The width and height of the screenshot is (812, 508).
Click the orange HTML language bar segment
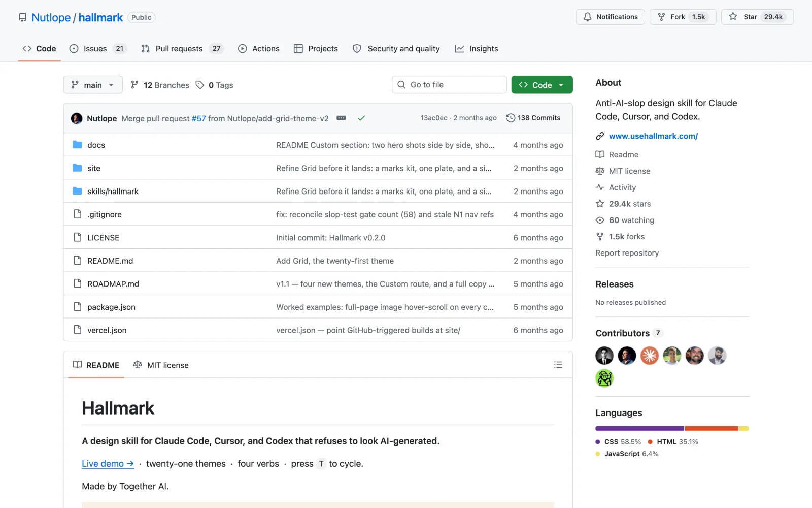712,428
